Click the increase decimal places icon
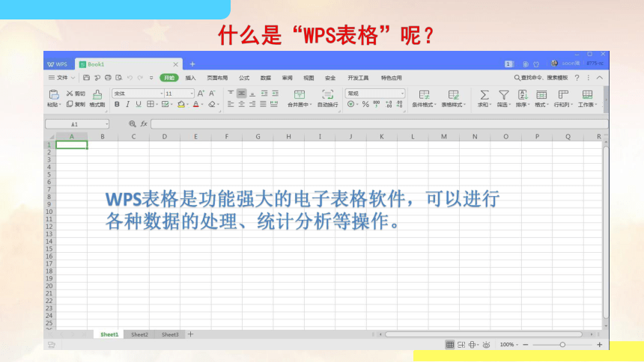Image resolution: width=644 pixels, height=362 pixels. 389,104
